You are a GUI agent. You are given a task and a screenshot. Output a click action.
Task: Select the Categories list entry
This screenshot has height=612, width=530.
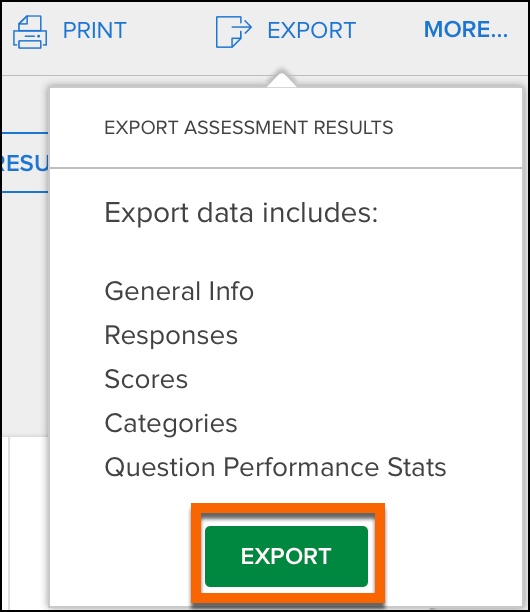pos(171,424)
